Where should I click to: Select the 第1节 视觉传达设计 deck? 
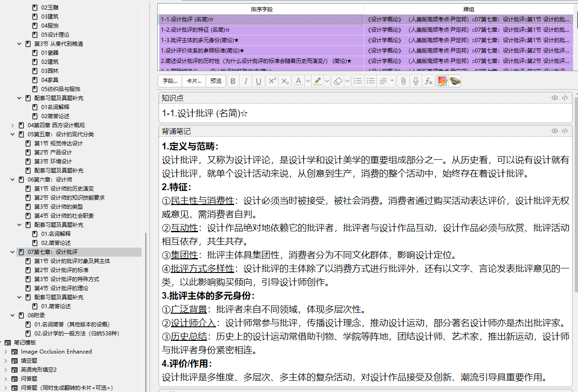click(58, 143)
